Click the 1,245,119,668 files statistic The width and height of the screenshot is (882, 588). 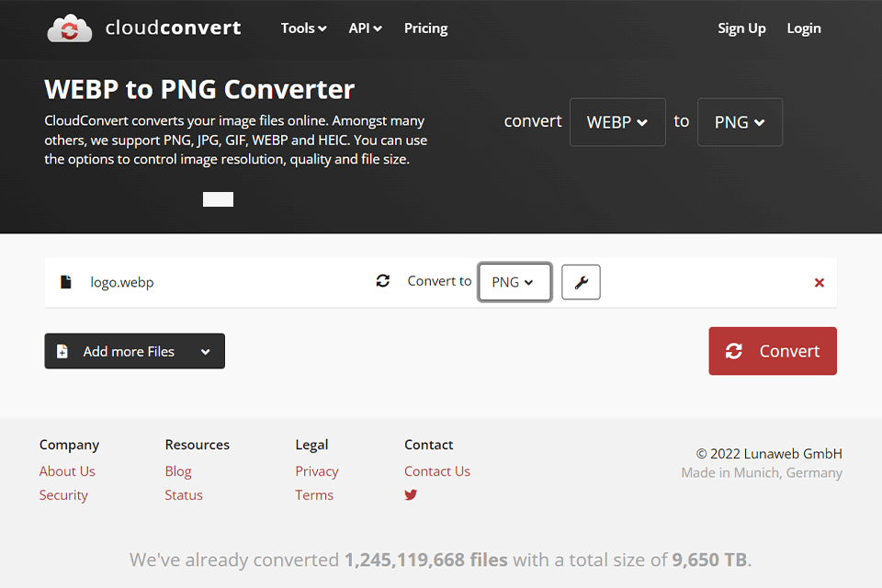pos(425,560)
